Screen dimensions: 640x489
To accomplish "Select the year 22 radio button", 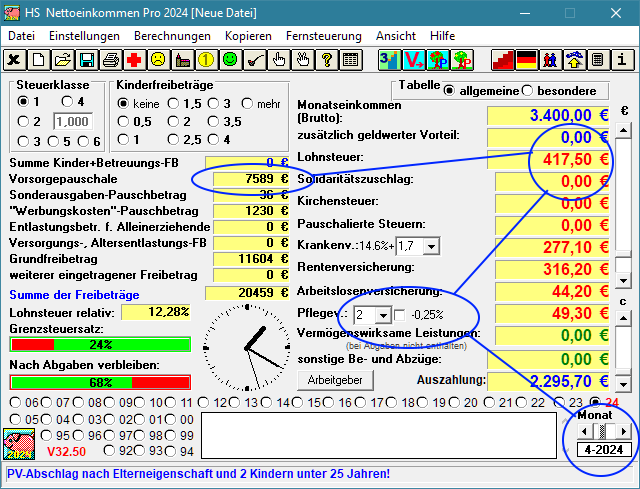I will pos(522,402).
